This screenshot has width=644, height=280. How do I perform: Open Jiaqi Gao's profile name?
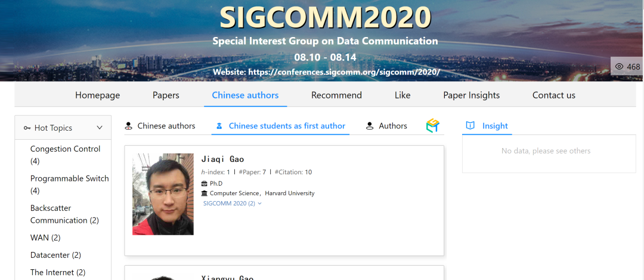pos(222,159)
